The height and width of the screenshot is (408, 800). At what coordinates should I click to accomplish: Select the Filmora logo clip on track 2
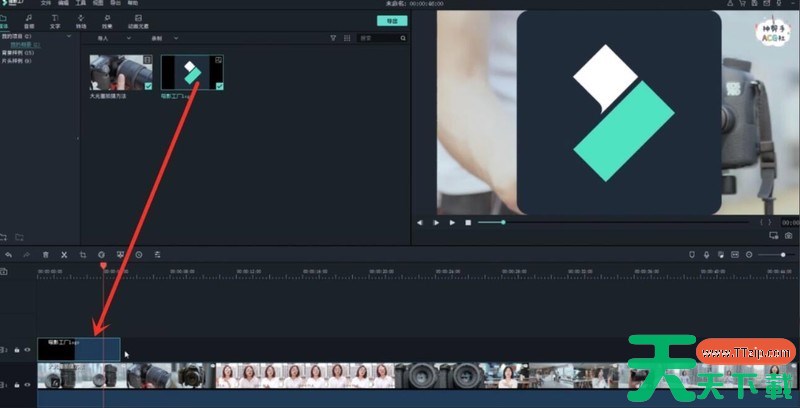click(79, 349)
